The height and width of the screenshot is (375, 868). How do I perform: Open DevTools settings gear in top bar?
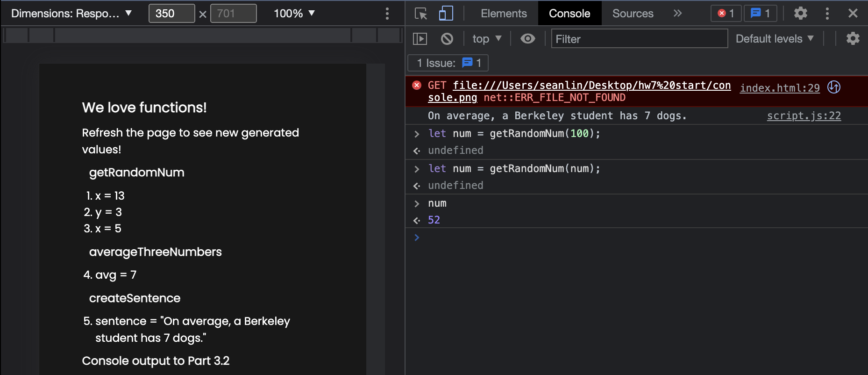point(800,14)
